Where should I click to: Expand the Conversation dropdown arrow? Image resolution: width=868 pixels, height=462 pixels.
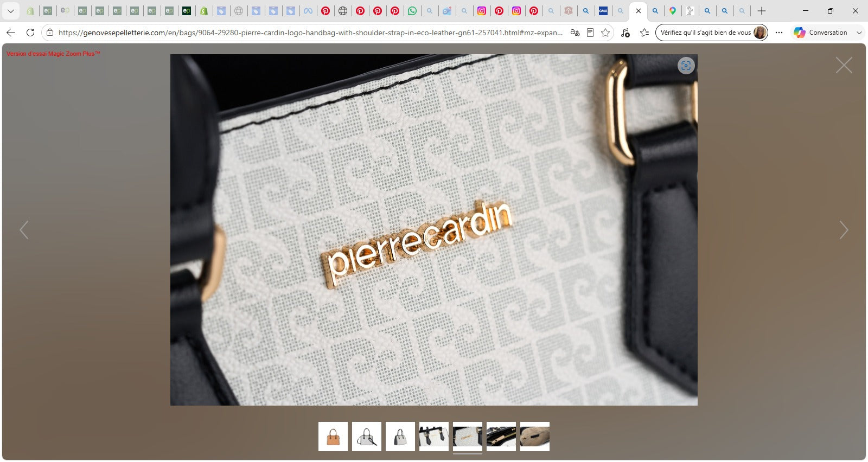(x=859, y=33)
